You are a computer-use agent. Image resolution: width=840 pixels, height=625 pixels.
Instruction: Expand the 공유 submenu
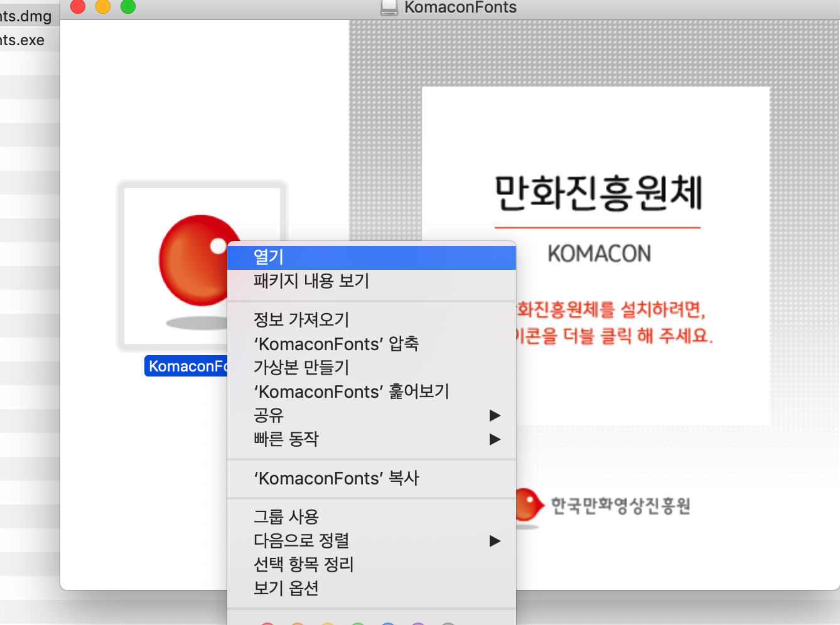372,415
